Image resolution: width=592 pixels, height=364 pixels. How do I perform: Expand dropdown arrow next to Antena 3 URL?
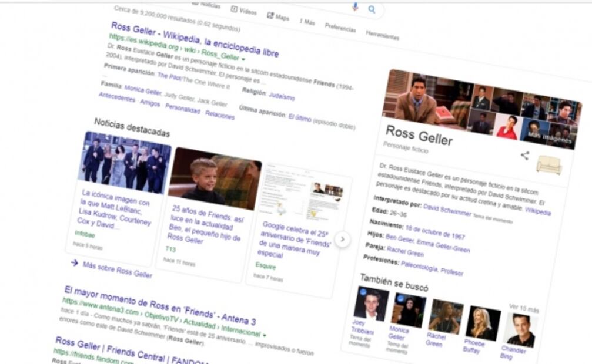265,335
